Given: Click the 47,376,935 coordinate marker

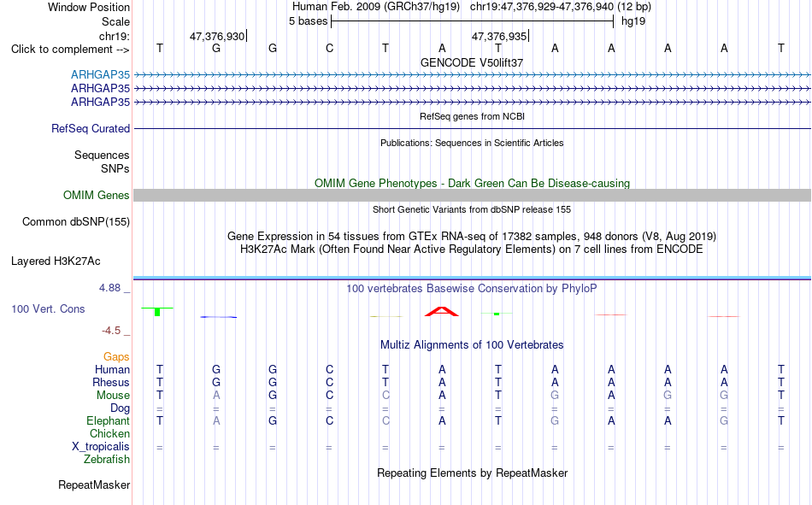Looking at the screenshot, I should click(500, 36).
